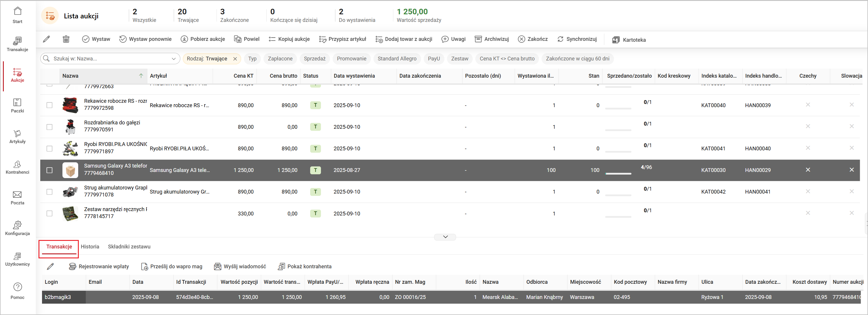
Task: Open the Paczki section in sidebar
Action: point(17,105)
